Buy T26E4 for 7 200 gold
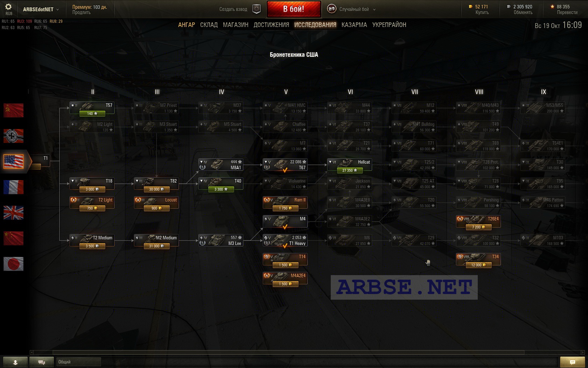 [x=478, y=227]
